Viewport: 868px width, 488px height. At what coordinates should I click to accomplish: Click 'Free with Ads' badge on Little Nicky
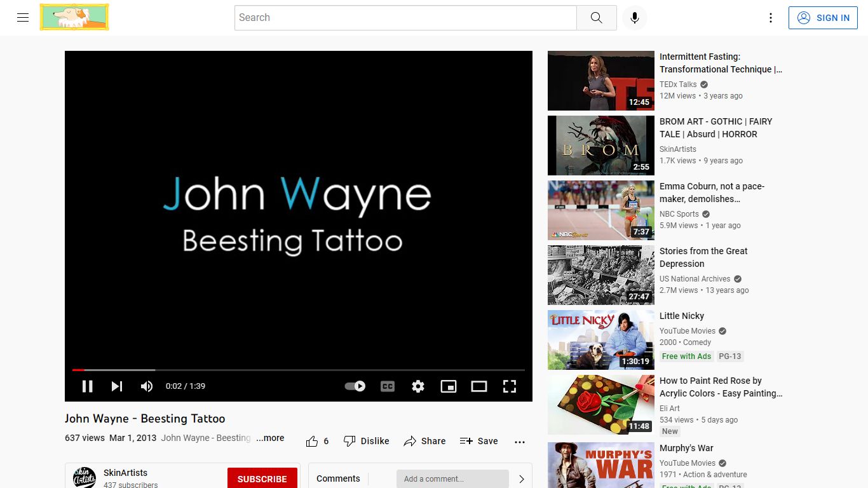coord(686,356)
